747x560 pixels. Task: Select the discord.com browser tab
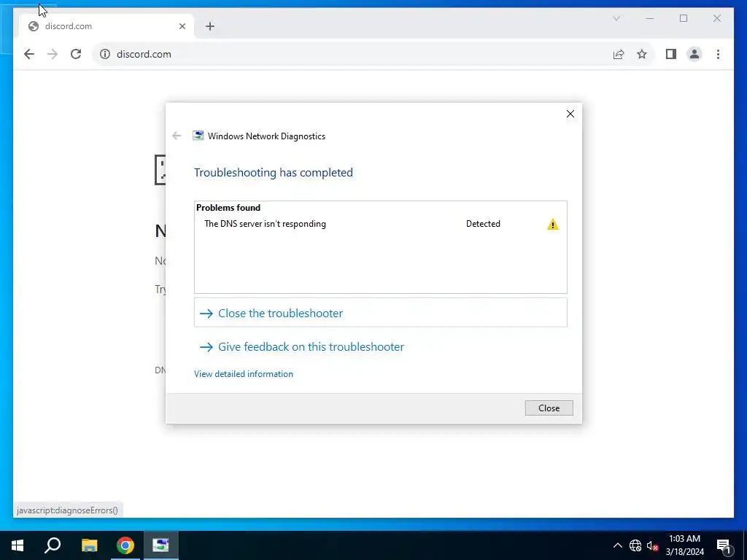(x=107, y=26)
